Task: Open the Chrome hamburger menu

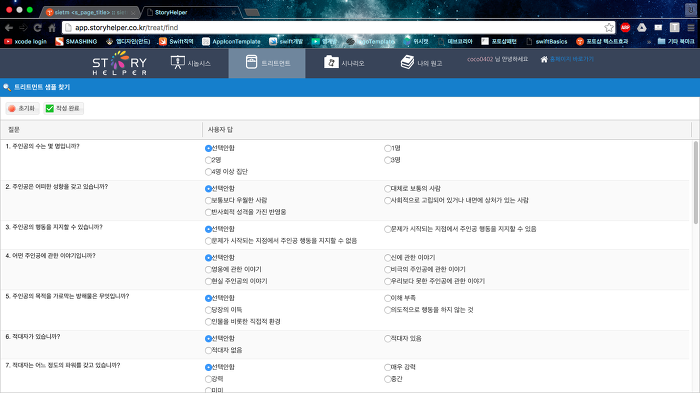Action: tap(691, 28)
